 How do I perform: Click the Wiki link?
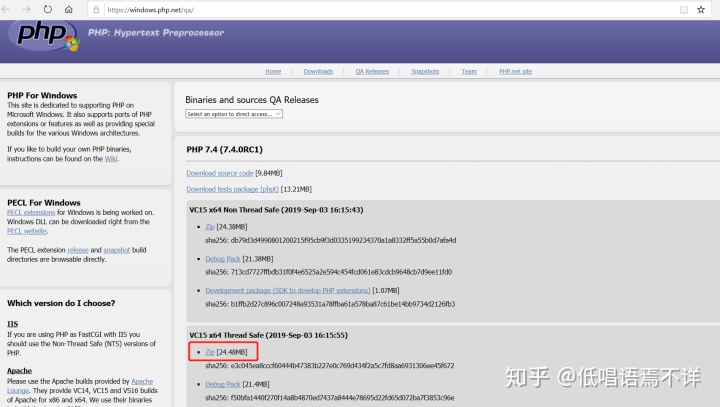111,159
